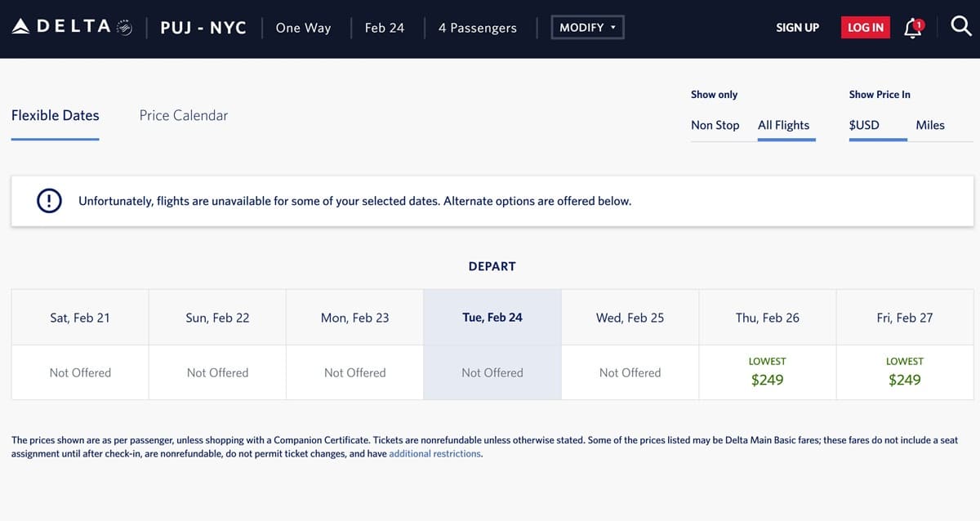Image resolution: width=980 pixels, height=521 pixels.
Task: Open the MODIFY dropdown
Action: [x=587, y=27]
